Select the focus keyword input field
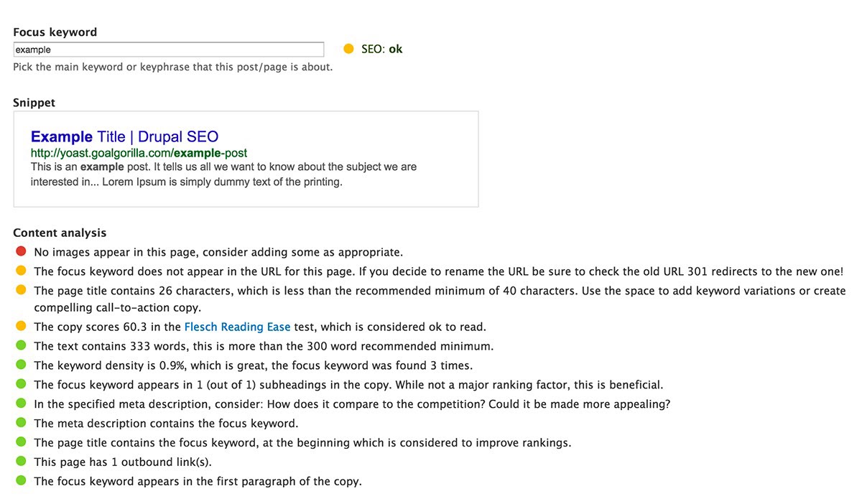The width and height of the screenshot is (862, 504). tap(168, 49)
